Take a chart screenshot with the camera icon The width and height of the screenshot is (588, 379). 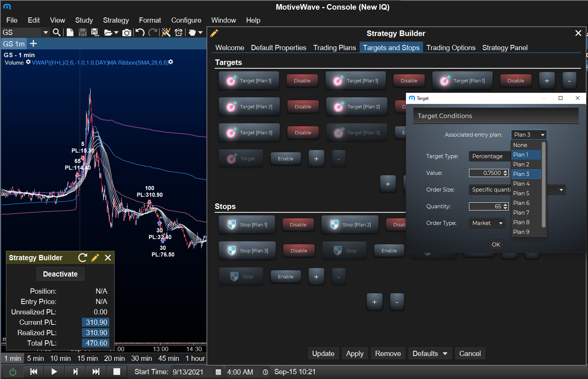127,33
